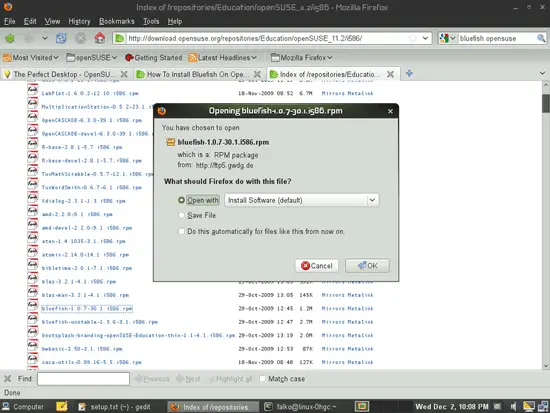Click the URL address field
The height and width of the screenshot is (413, 550).
[267, 38]
